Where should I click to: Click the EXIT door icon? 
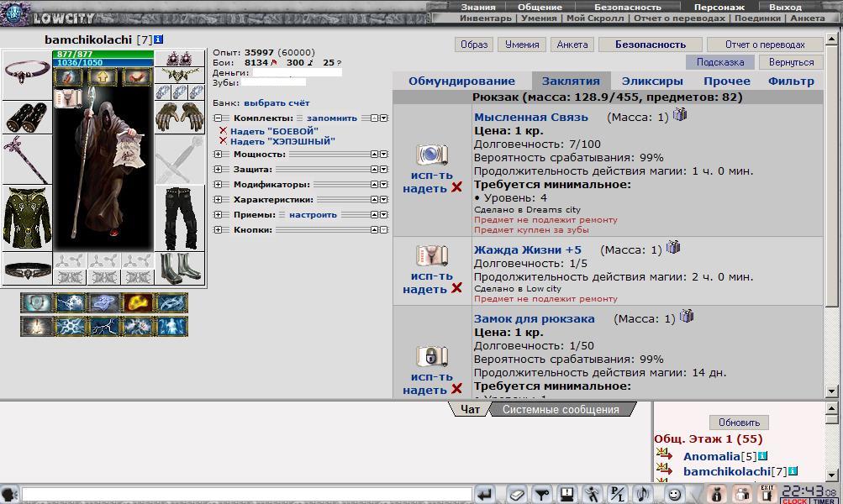(x=767, y=494)
